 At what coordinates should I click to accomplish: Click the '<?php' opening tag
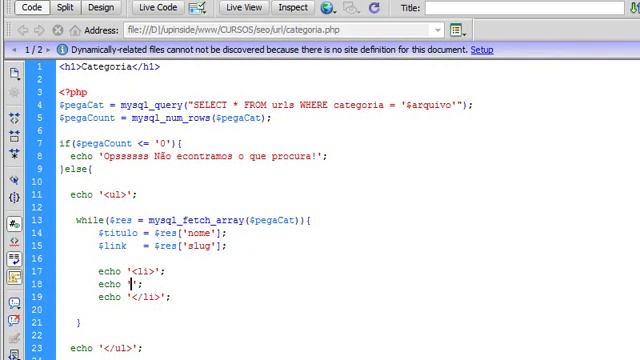click(73, 92)
